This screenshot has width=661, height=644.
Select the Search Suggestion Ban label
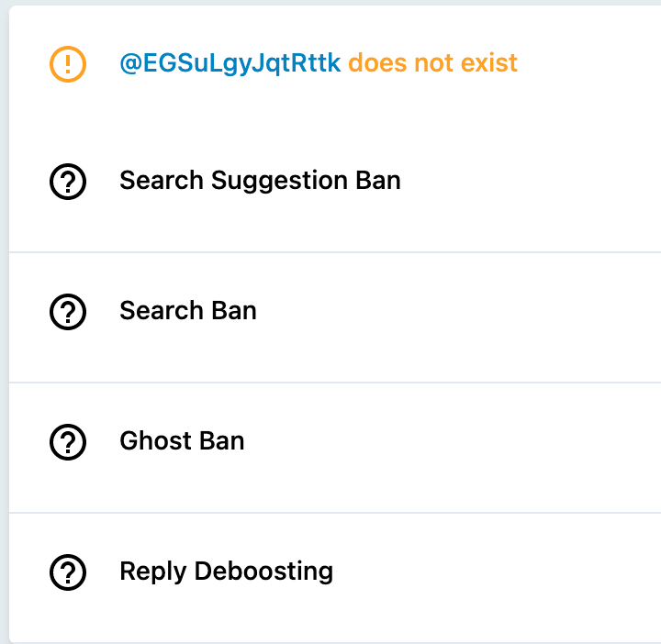point(260,181)
